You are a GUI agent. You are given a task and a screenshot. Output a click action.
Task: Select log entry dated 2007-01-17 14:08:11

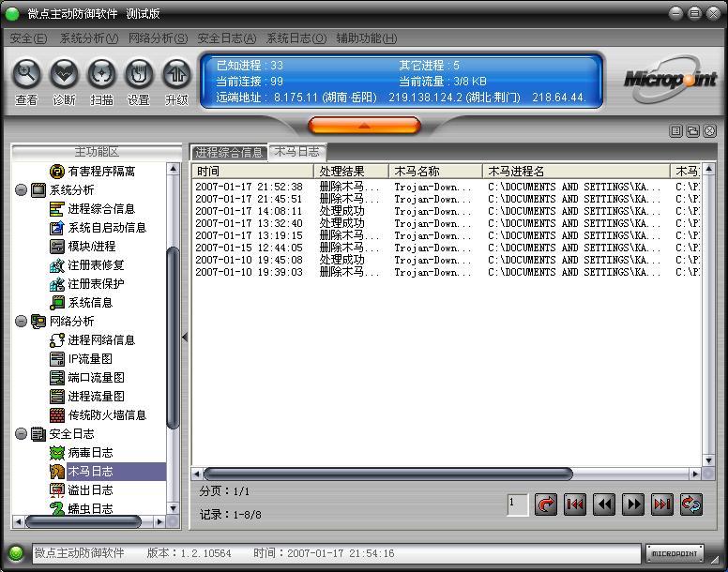tap(447, 212)
